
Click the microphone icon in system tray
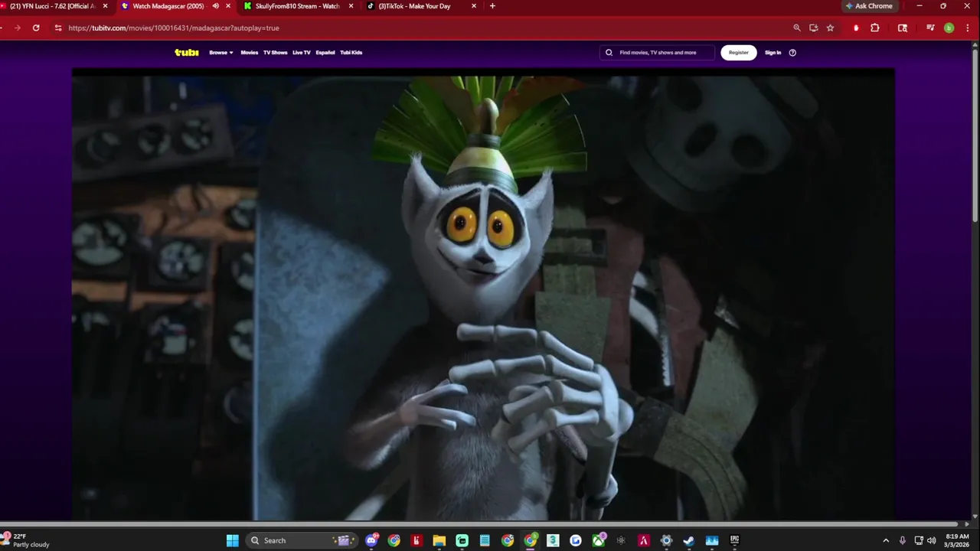coord(903,540)
